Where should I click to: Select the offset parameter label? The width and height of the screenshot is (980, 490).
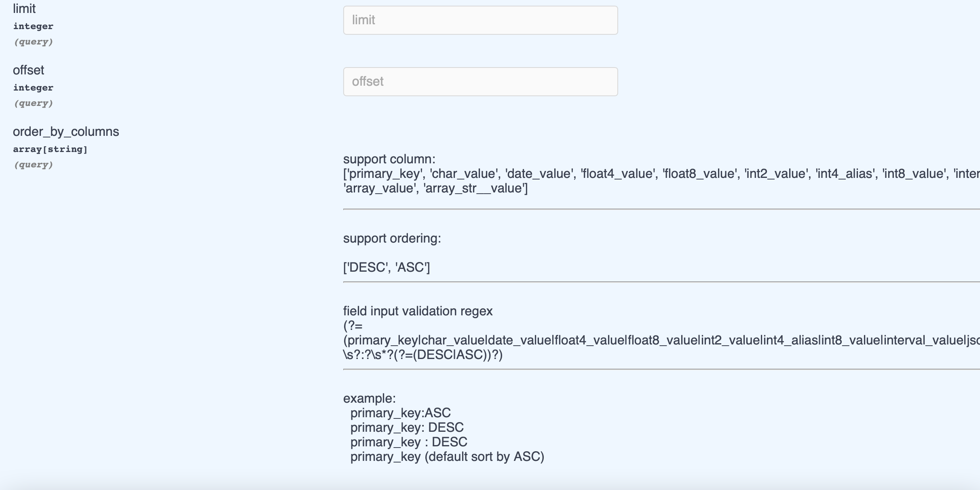[x=28, y=70]
